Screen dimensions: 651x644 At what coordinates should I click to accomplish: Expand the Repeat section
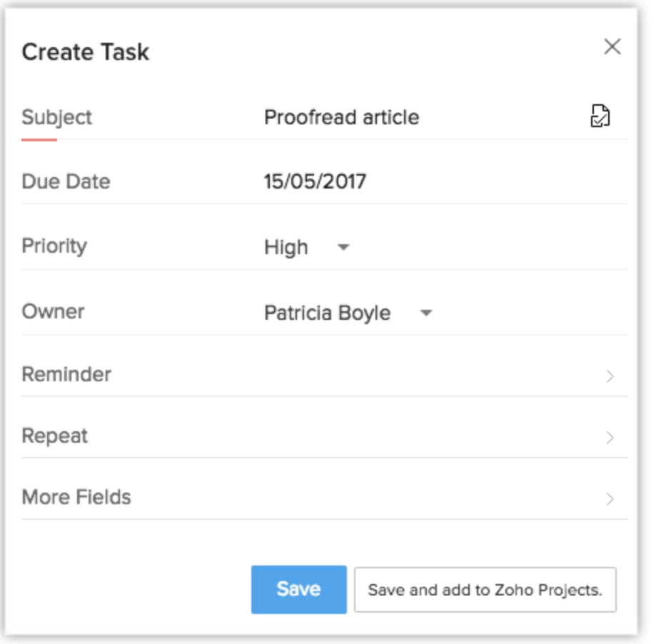(55, 436)
